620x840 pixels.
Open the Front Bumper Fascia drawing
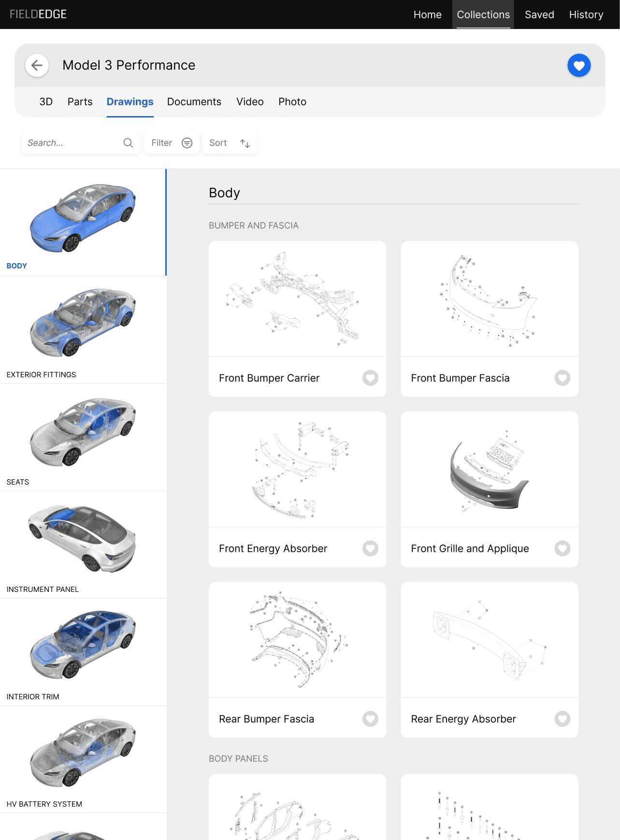pos(490,299)
